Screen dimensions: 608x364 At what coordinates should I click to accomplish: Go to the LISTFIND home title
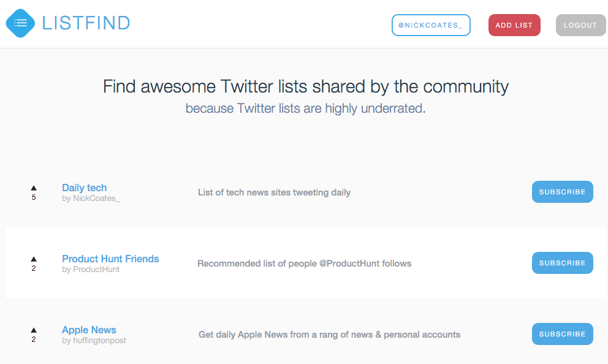coord(86,23)
